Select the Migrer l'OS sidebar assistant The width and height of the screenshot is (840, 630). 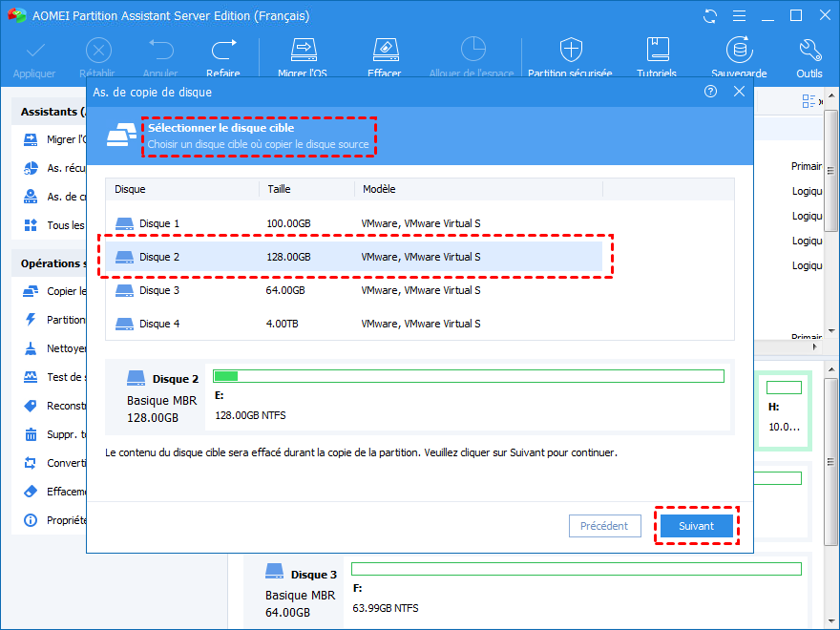pyautogui.click(x=53, y=139)
